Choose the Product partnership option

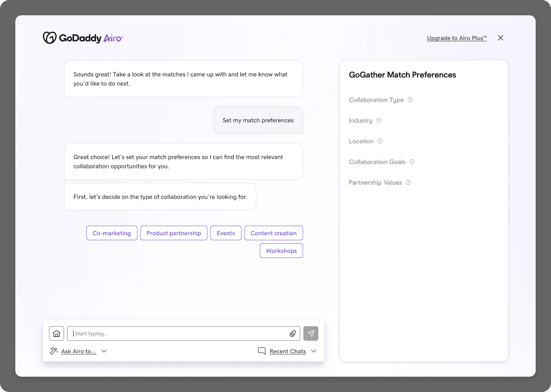(174, 233)
